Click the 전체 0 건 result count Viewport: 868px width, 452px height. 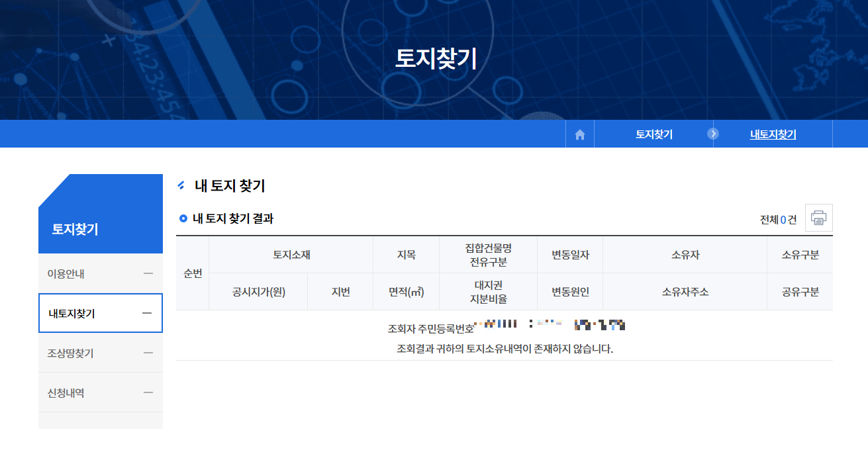[x=779, y=220]
